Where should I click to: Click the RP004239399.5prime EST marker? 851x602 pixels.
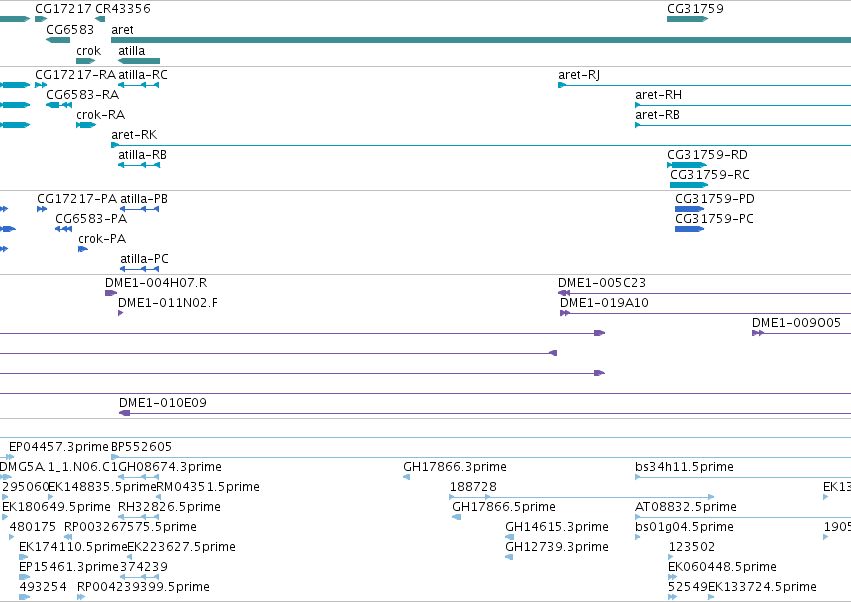81,597
